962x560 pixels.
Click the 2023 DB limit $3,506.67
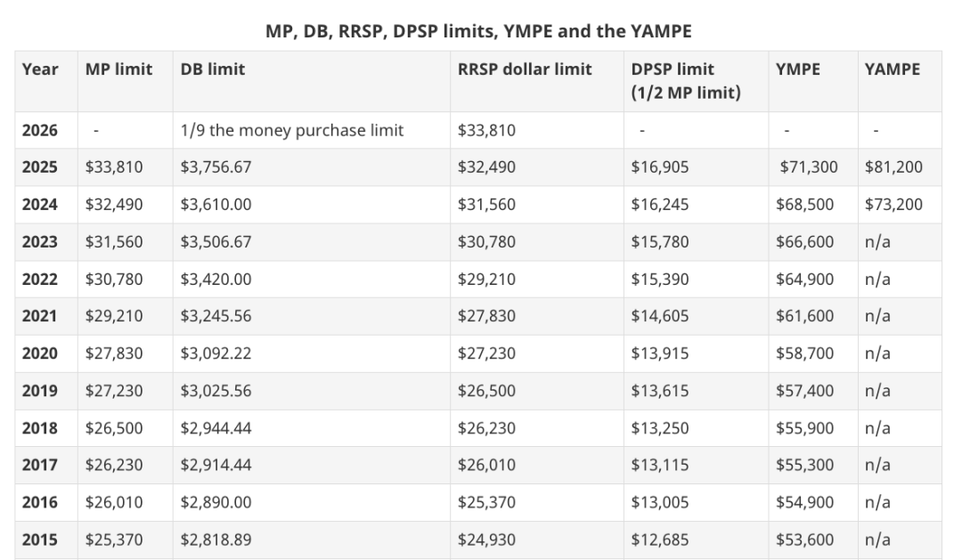click(x=216, y=242)
